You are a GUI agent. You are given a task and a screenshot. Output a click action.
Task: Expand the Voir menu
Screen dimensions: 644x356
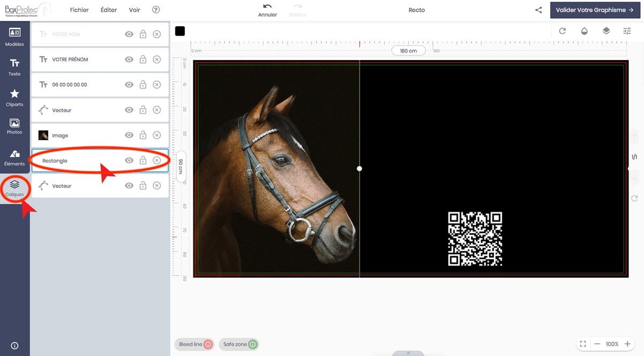[135, 10]
